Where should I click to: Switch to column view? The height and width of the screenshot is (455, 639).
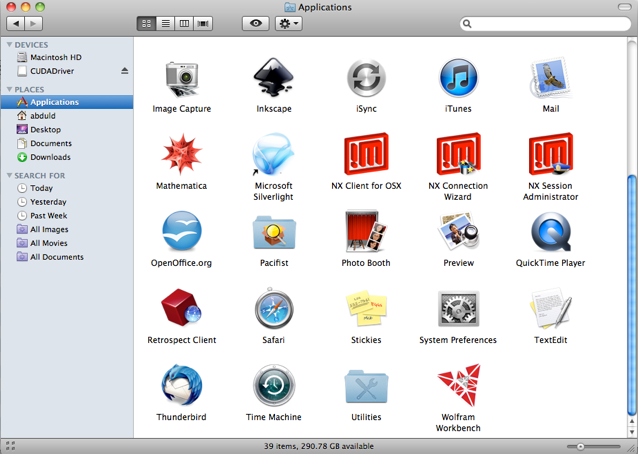(x=184, y=24)
